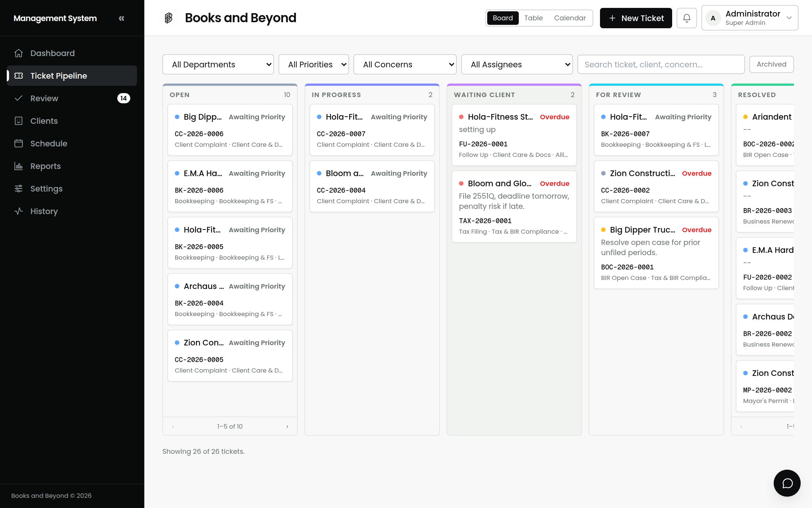
Task: Open ticket BOC-2026-0001 card
Action: point(656,253)
